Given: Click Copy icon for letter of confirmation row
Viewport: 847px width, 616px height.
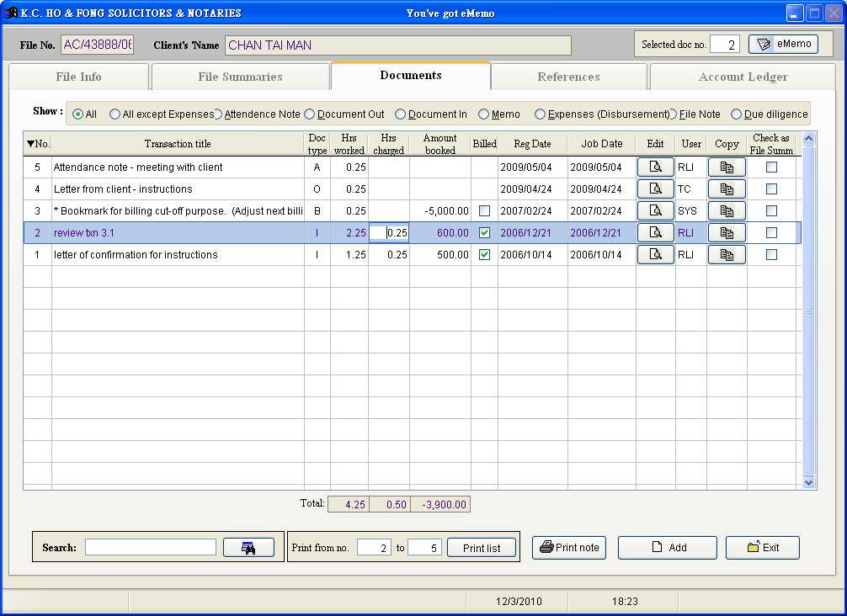Looking at the screenshot, I should click(727, 255).
